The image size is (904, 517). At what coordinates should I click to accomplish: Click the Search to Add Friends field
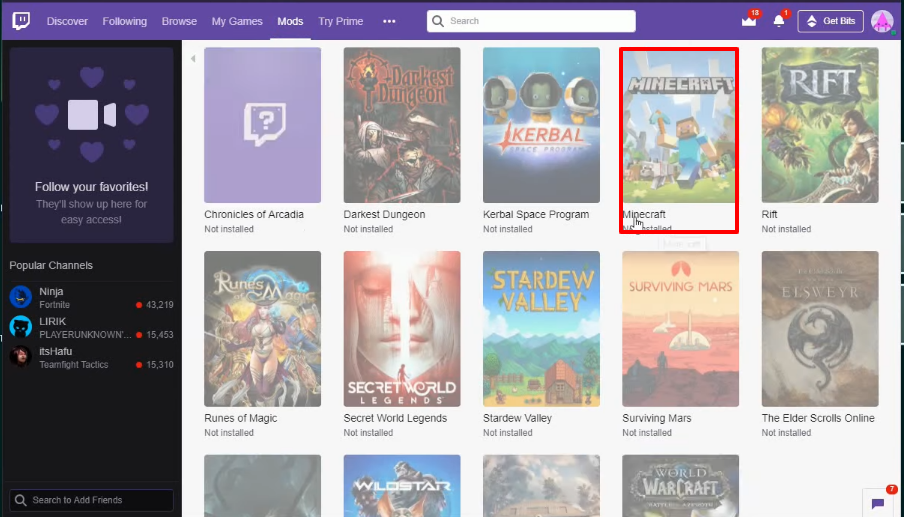tap(92, 500)
